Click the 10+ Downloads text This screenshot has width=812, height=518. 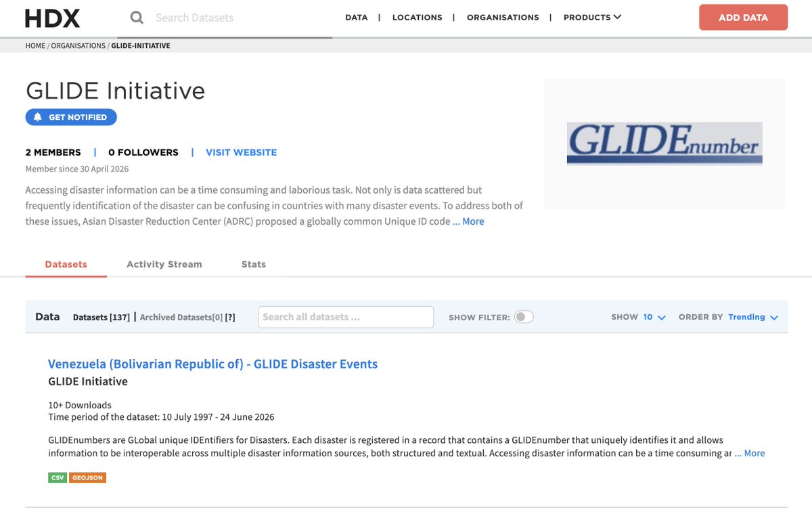pyautogui.click(x=80, y=405)
